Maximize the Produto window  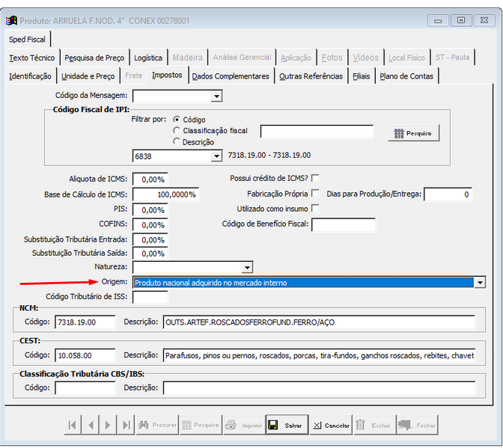461,20
